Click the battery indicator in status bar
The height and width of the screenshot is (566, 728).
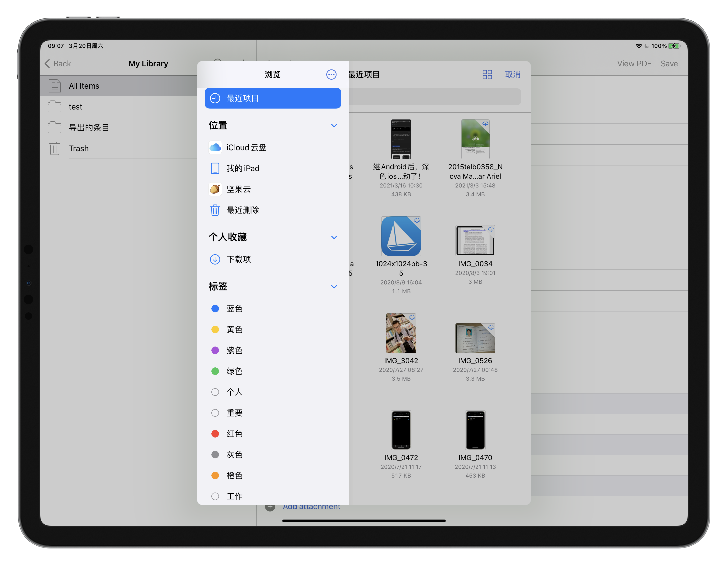tap(674, 46)
